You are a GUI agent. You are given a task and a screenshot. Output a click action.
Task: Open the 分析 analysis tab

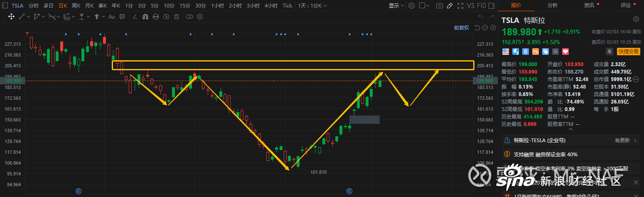552,5
